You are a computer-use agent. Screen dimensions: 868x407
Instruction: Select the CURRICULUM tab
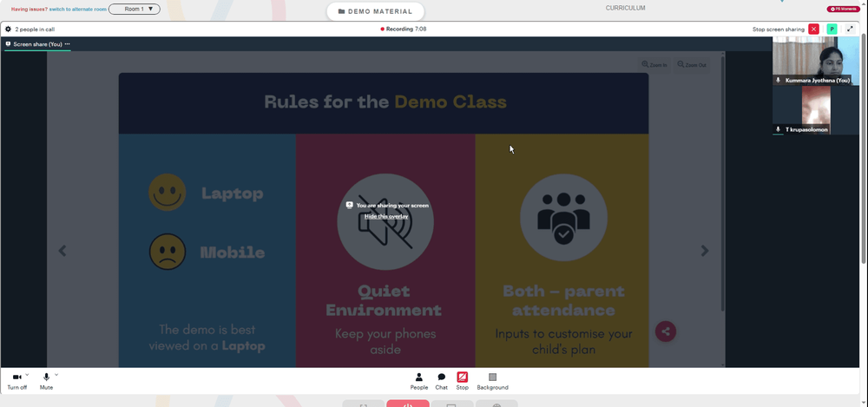coord(625,8)
